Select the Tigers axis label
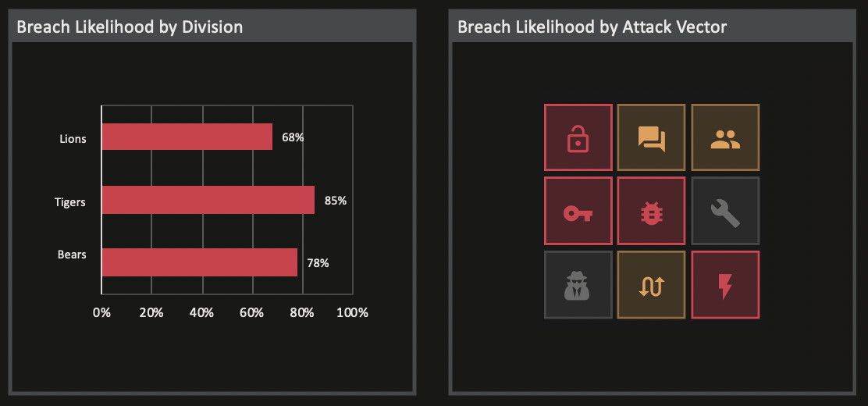 pyautogui.click(x=70, y=201)
